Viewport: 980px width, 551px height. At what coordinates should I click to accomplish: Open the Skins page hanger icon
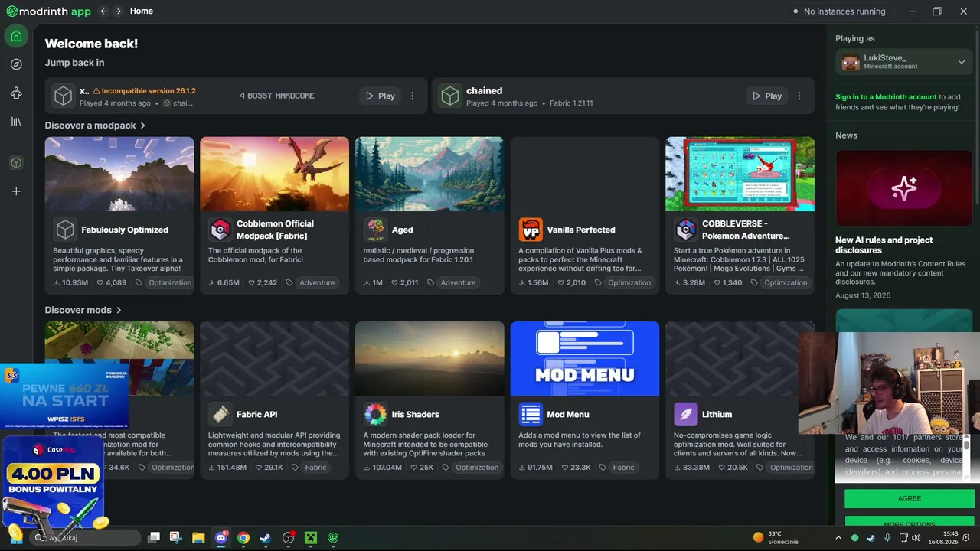(x=16, y=93)
